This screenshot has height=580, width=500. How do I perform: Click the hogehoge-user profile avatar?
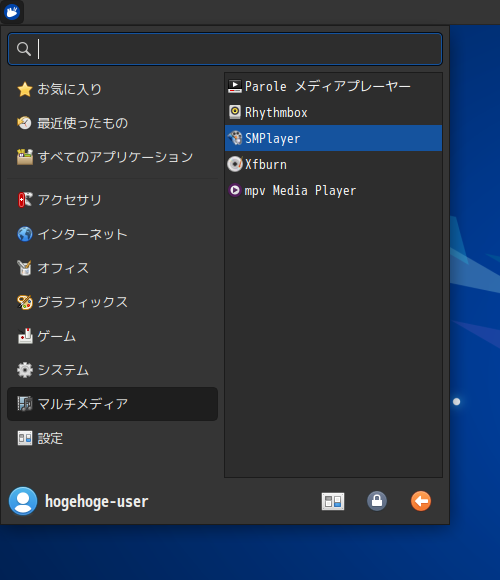click(x=23, y=501)
